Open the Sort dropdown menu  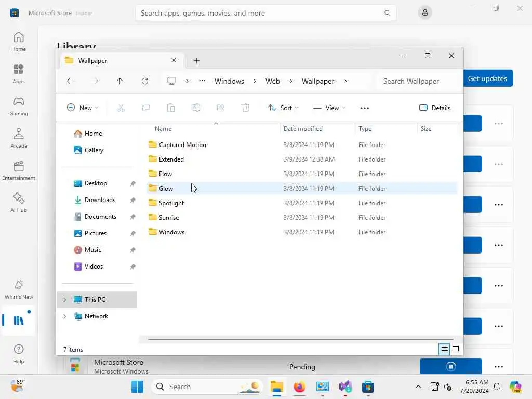(x=283, y=108)
